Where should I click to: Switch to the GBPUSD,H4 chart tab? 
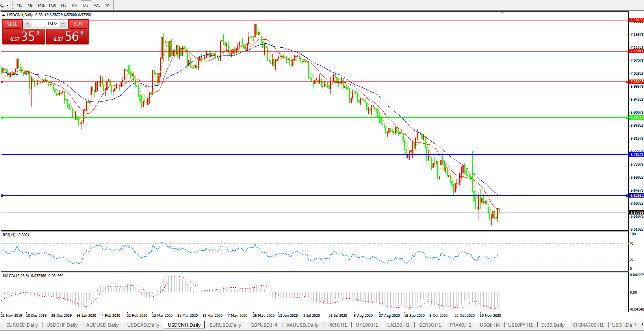(x=264, y=325)
